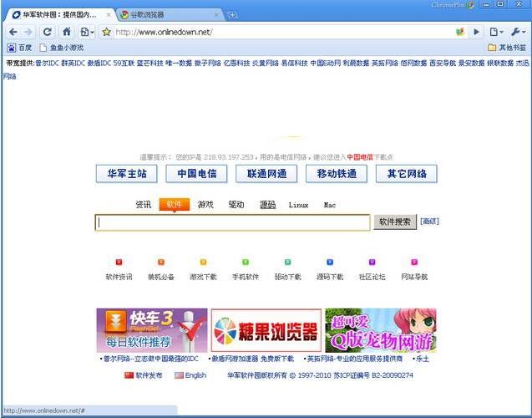Select the 软件 search category

tap(174, 205)
